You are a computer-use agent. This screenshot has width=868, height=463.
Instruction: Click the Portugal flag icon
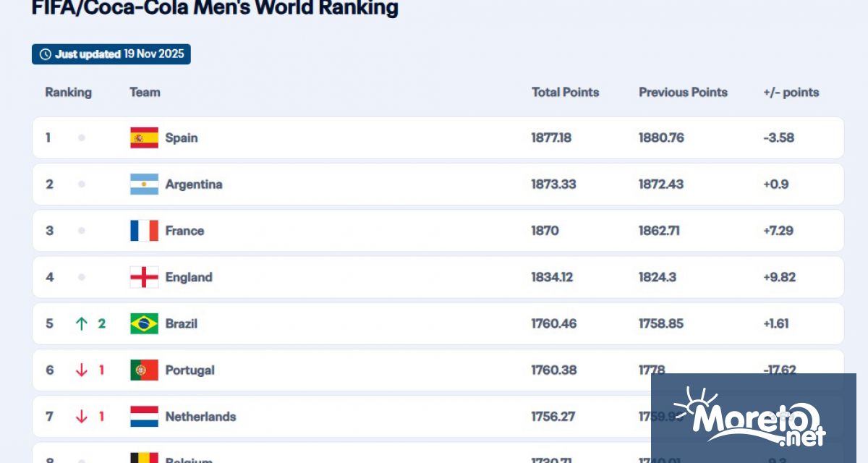(144, 370)
